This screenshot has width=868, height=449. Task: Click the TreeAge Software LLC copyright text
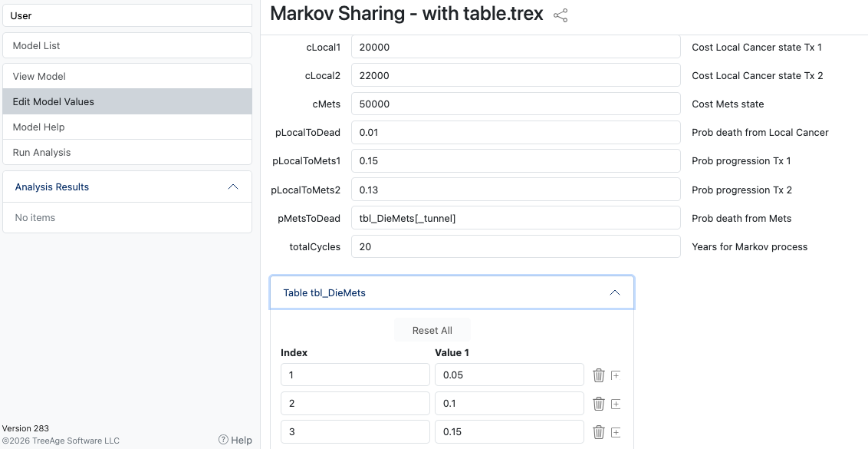point(61,441)
